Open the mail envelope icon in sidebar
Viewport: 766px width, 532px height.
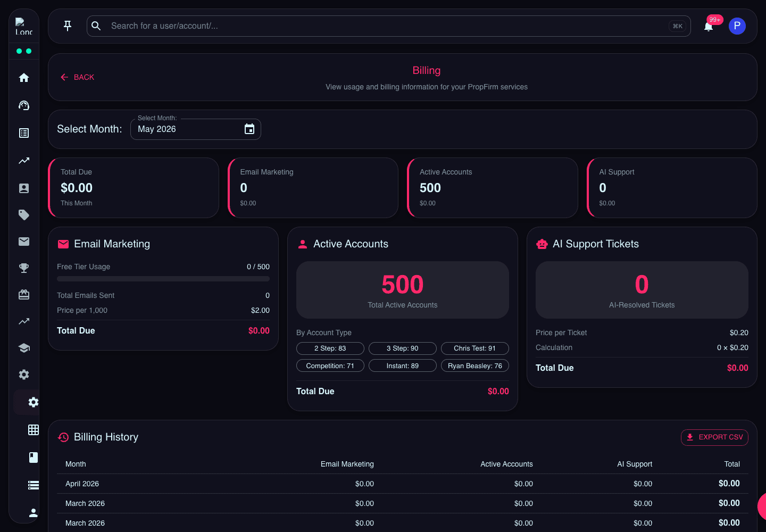[24, 242]
